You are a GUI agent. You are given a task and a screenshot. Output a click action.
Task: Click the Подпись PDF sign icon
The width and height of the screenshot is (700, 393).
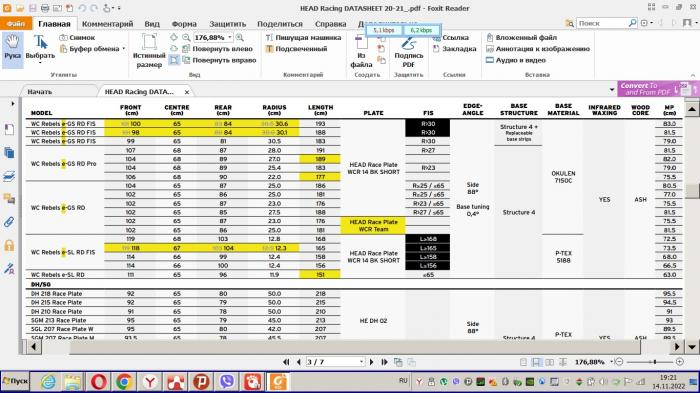pos(408,50)
